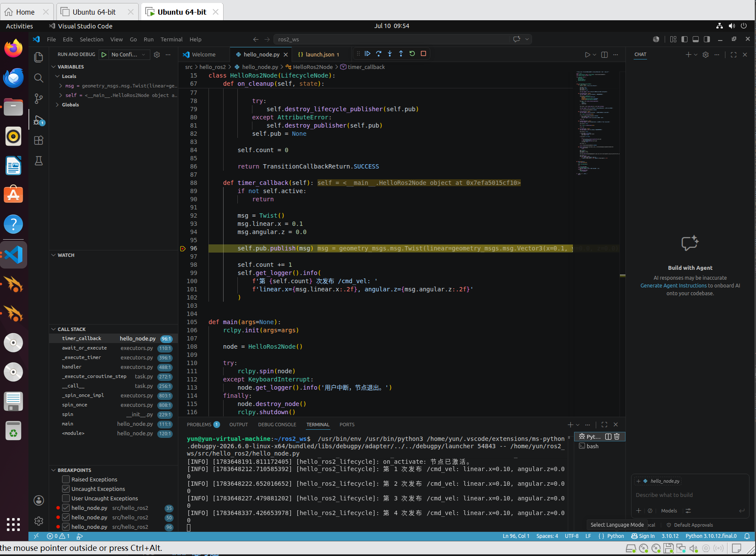Disable the hello_node.py line 96 breakpoint checkbox
The width and height of the screenshot is (756, 556).
point(66,527)
